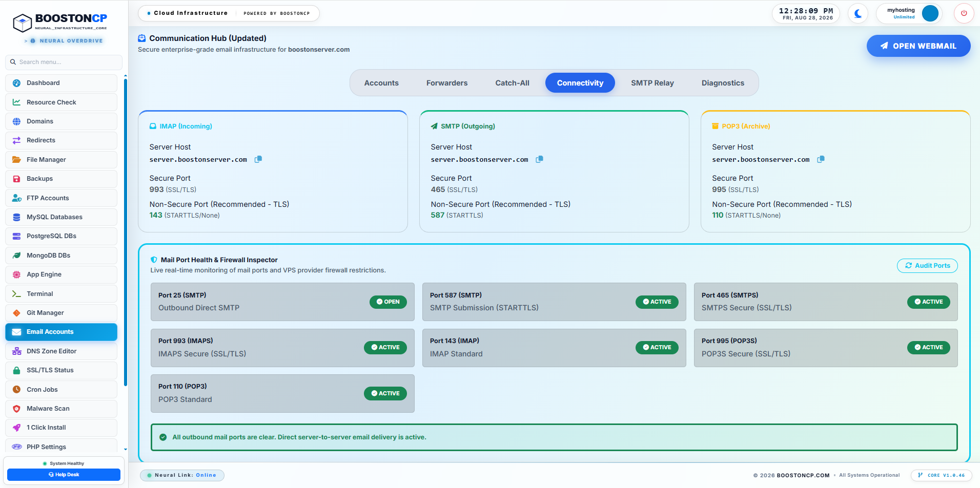Open SSL/TLS Status lock icon
This screenshot has width=980, height=488.
pos(16,370)
